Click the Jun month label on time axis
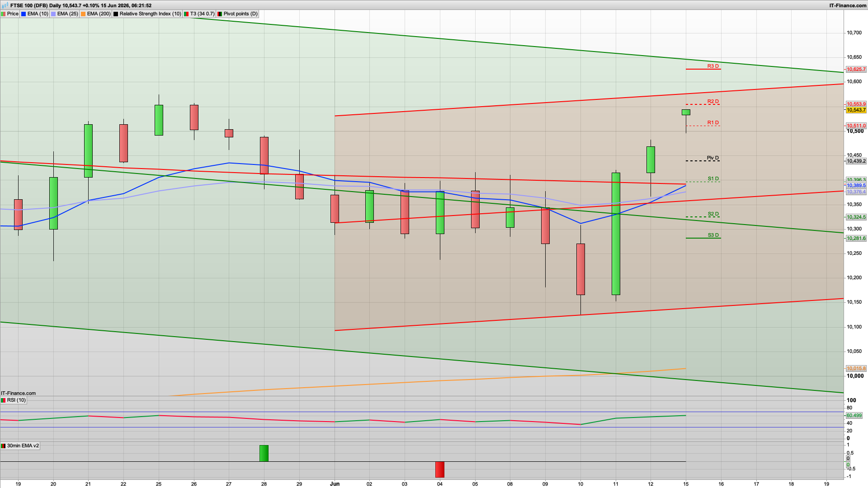Image resolution: width=868 pixels, height=488 pixels. point(335,484)
